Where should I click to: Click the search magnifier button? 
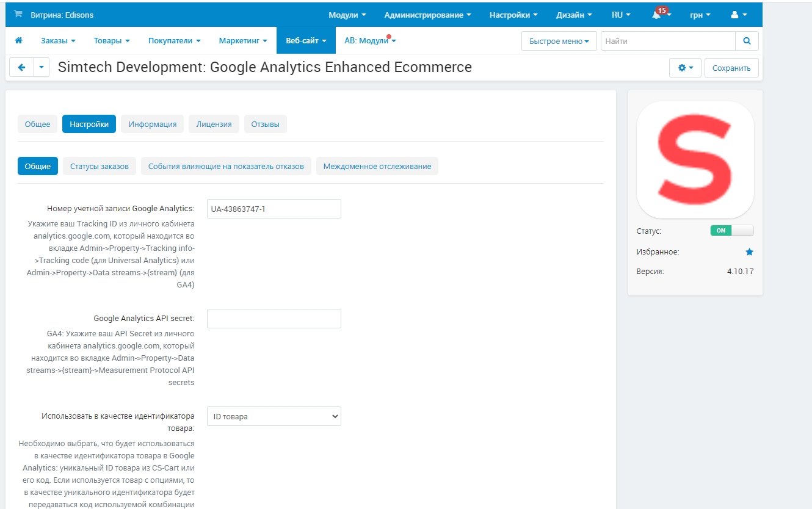pos(747,41)
